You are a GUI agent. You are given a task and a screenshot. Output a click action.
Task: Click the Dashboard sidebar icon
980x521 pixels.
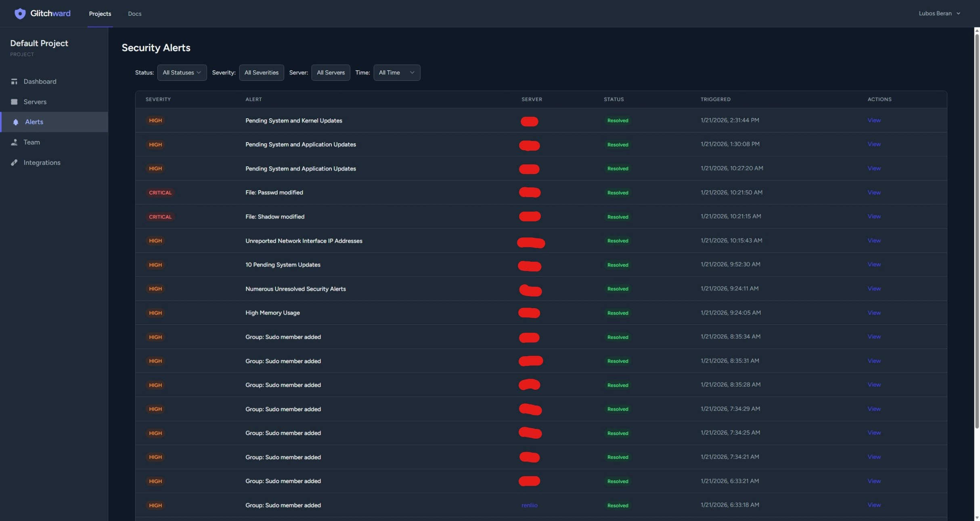(x=14, y=82)
